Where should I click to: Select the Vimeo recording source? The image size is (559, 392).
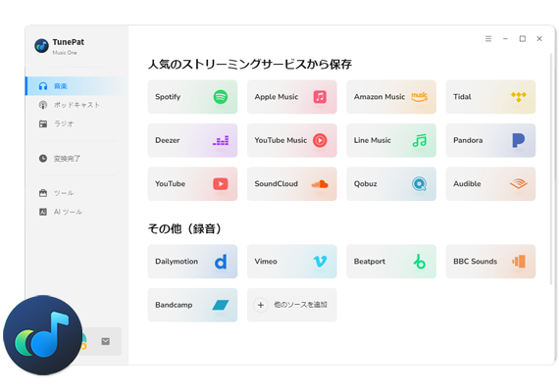tap(292, 262)
